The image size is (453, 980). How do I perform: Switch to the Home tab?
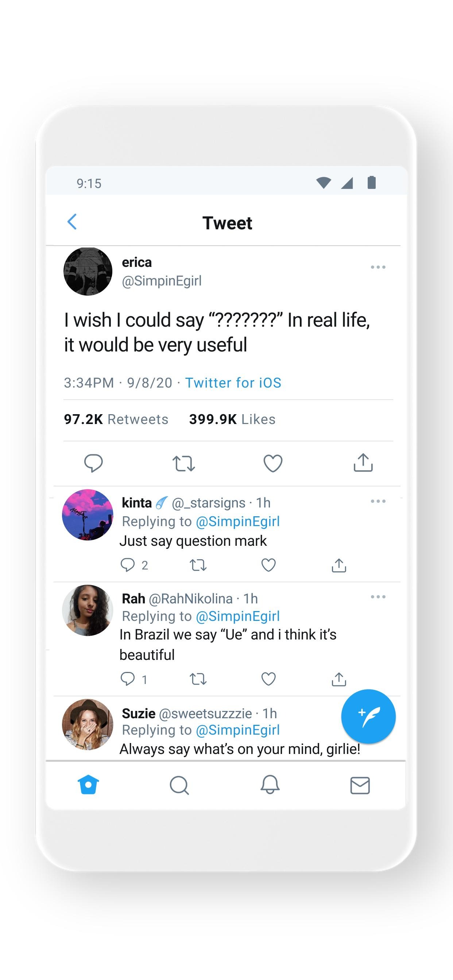coord(88,785)
